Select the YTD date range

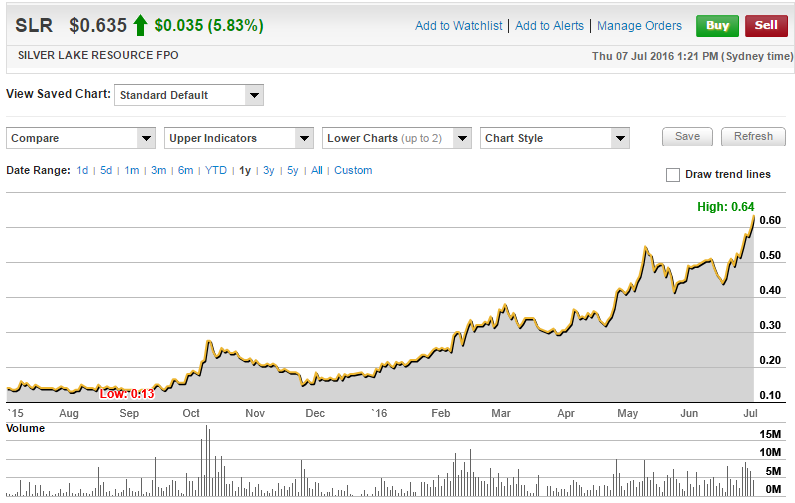point(216,171)
